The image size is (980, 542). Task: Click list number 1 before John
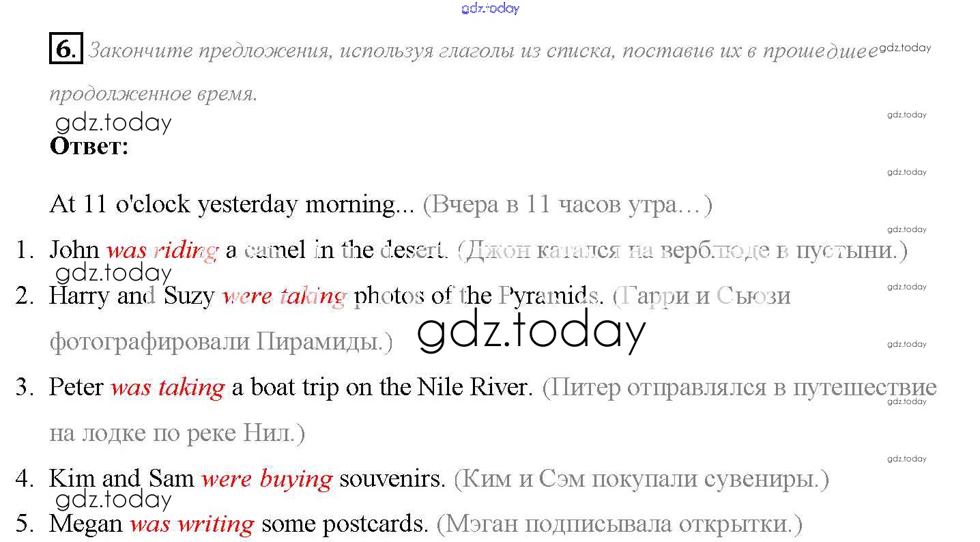pos(25,251)
